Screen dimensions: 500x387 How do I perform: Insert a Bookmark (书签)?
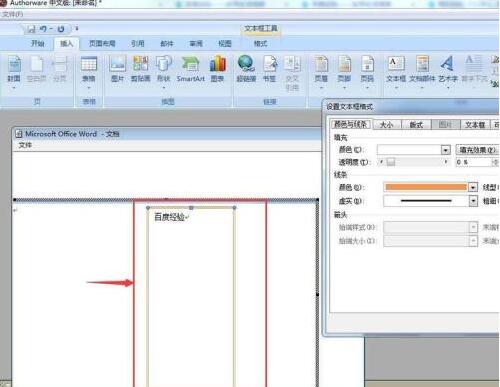pyautogui.click(x=270, y=69)
